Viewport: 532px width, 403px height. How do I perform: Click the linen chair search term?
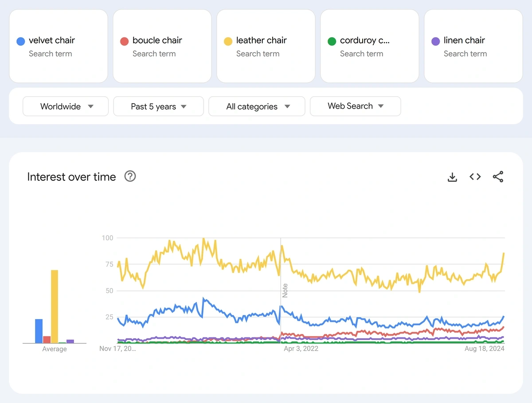click(464, 40)
